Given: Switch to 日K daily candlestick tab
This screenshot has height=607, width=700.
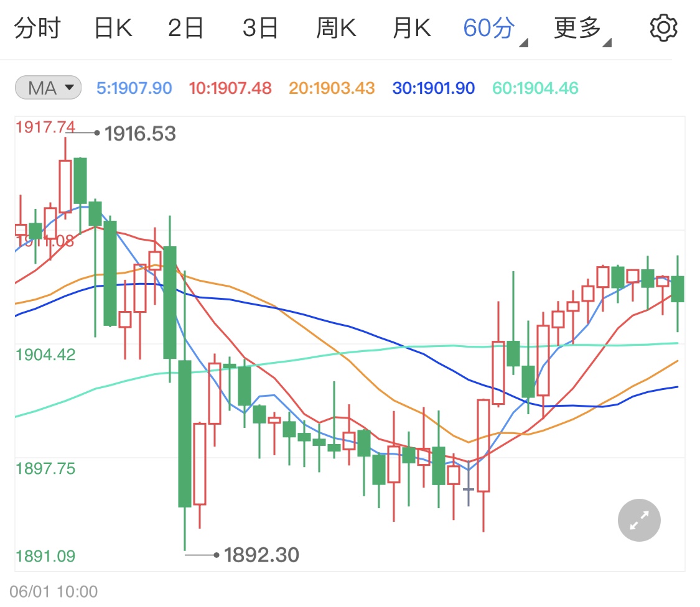Looking at the screenshot, I should (113, 28).
